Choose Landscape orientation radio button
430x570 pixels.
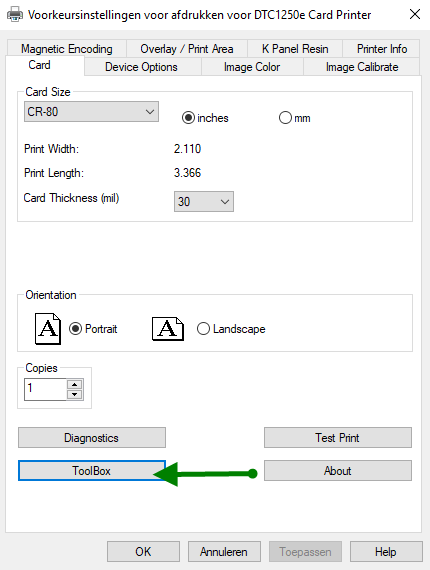click(203, 329)
